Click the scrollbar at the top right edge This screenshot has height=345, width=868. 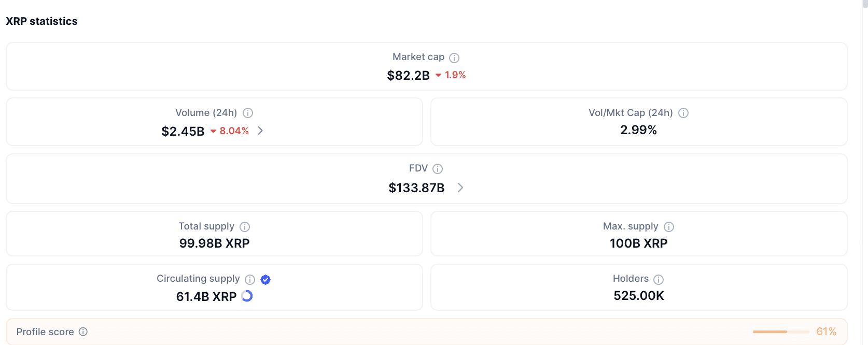point(864,4)
